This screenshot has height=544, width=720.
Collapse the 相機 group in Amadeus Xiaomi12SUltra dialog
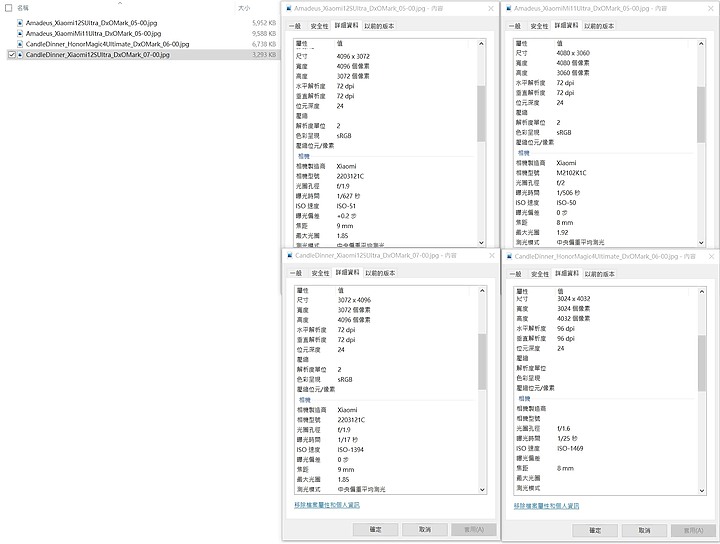[x=304, y=156]
